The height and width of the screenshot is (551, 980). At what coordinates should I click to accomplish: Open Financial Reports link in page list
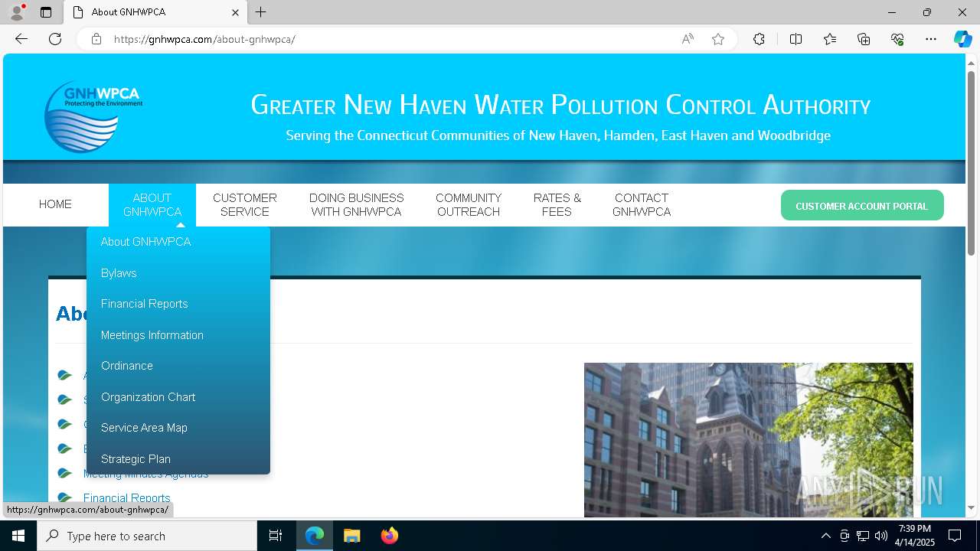tap(127, 498)
